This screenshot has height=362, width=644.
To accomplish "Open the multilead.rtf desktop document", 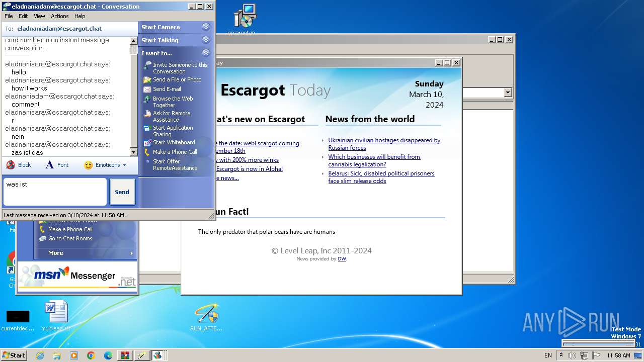I will [x=56, y=316].
